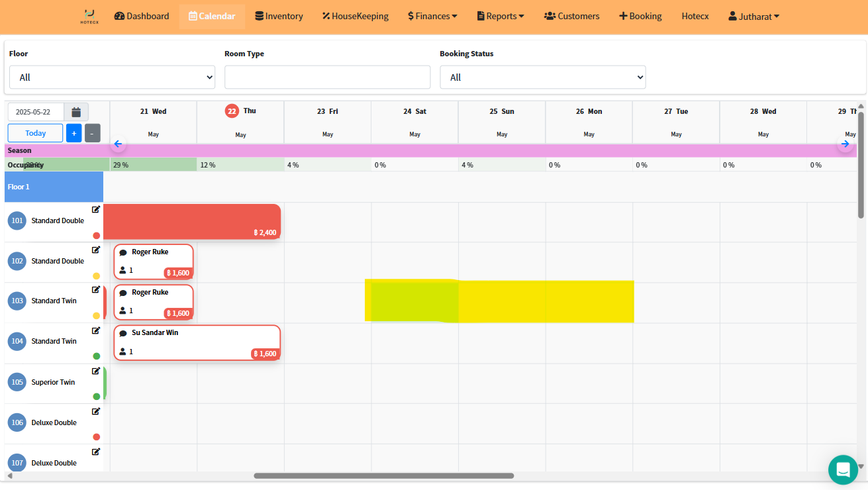This screenshot has width=868, height=490.
Task: Navigate calendar to previous dates arrow
Action: (118, 144)
